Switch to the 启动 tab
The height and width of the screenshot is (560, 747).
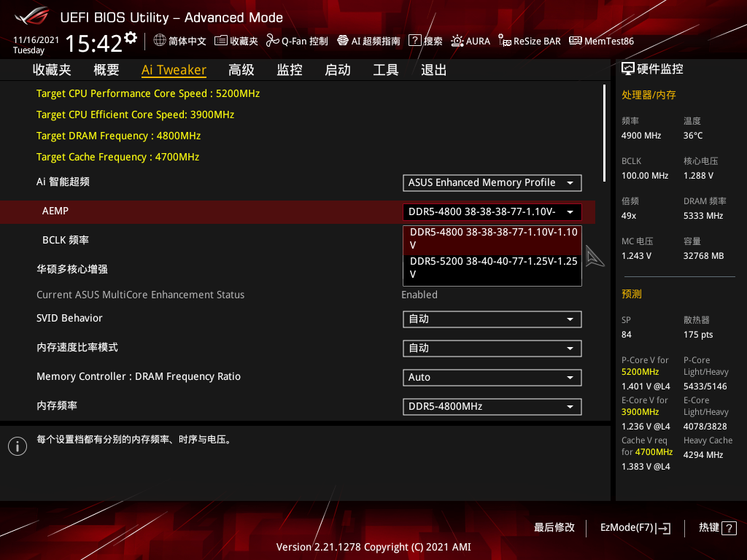(x=338, y=70)
